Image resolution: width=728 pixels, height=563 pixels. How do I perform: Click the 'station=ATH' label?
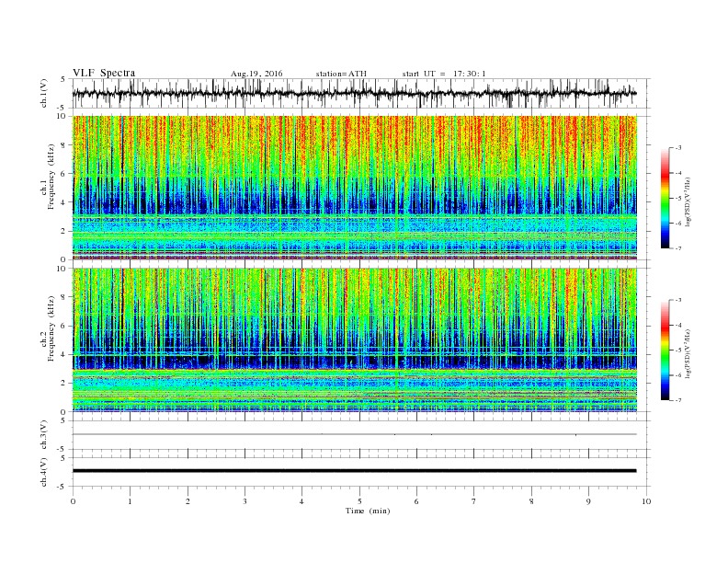click(341, 74)
